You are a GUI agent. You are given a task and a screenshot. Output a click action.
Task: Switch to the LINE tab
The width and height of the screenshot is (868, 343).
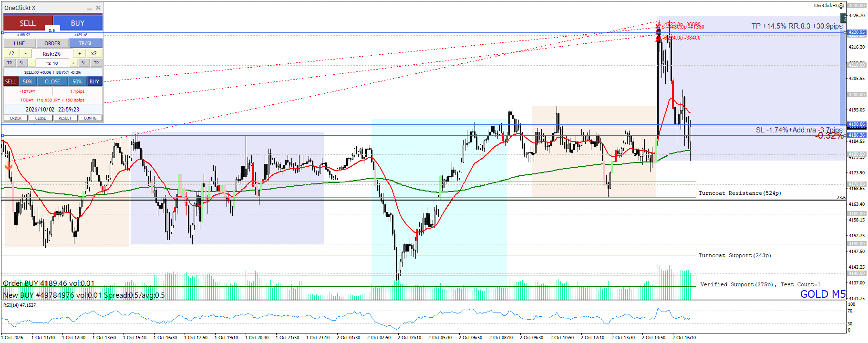coord(20,43)
